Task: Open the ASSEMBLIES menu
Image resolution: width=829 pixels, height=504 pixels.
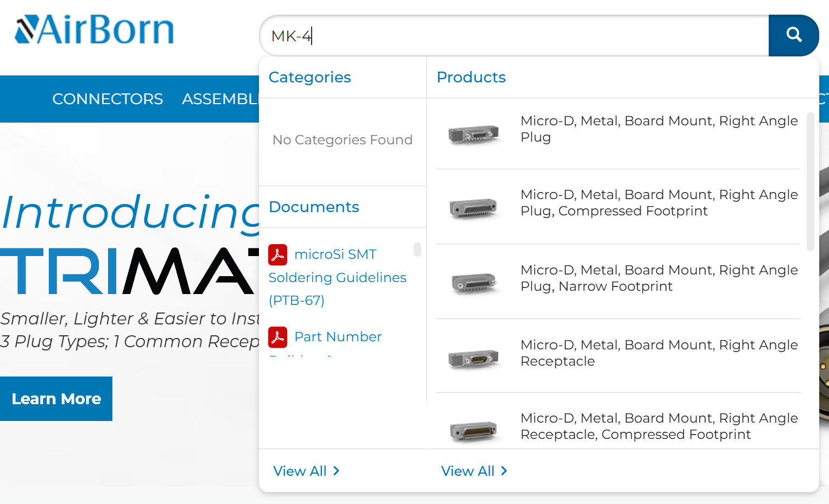Action: 220,99
